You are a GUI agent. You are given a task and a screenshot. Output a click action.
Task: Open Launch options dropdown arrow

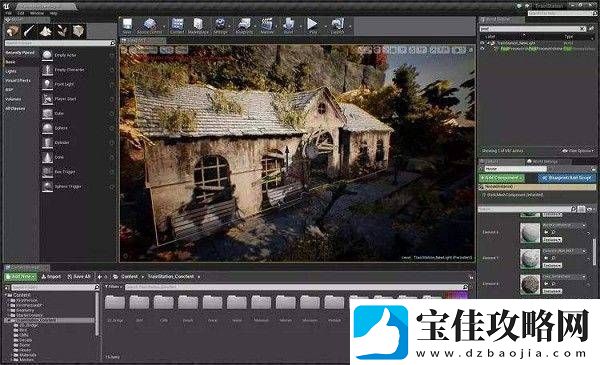[350, 26]
